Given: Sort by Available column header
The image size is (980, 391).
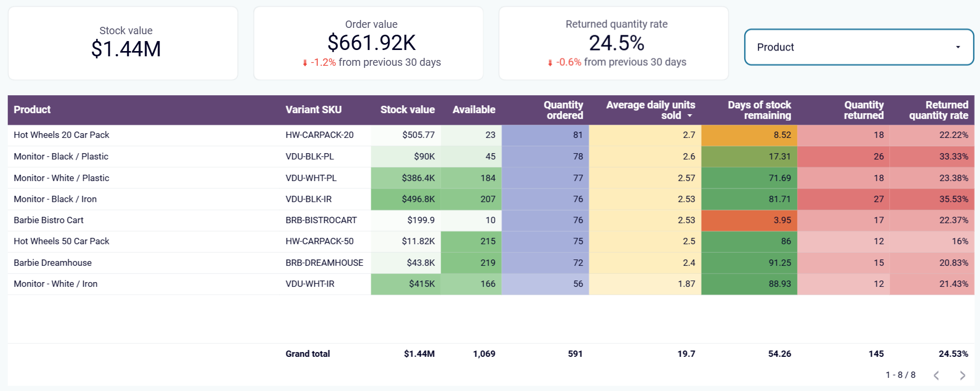Looking at the screenshot, I should [x=474, y=109].
